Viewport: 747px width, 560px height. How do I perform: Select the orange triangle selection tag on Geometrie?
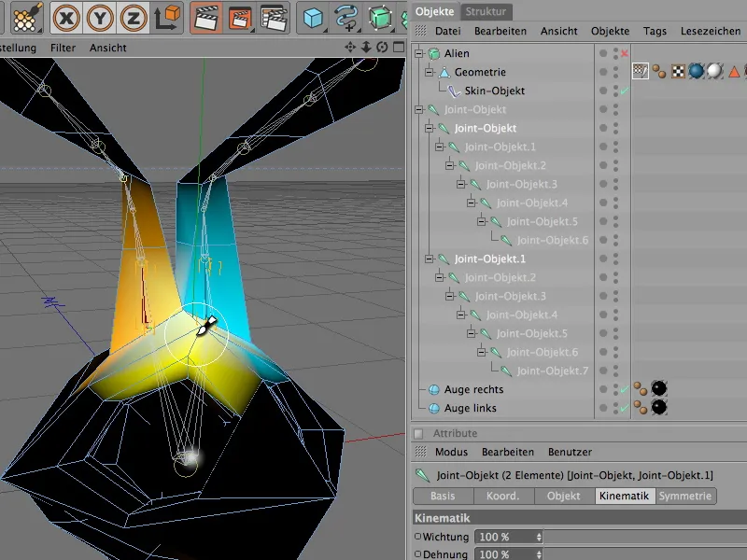point(734,72)
